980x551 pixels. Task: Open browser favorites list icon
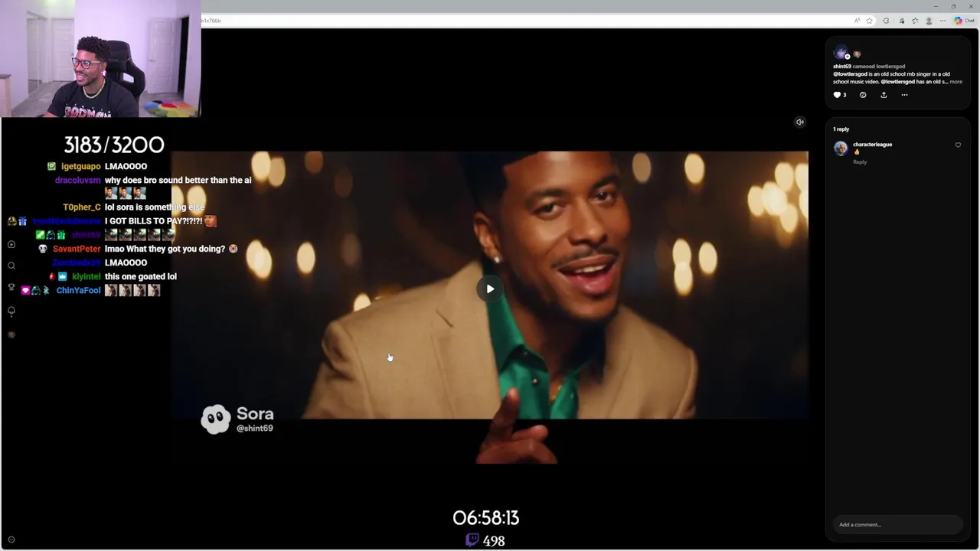click(915, 21)
